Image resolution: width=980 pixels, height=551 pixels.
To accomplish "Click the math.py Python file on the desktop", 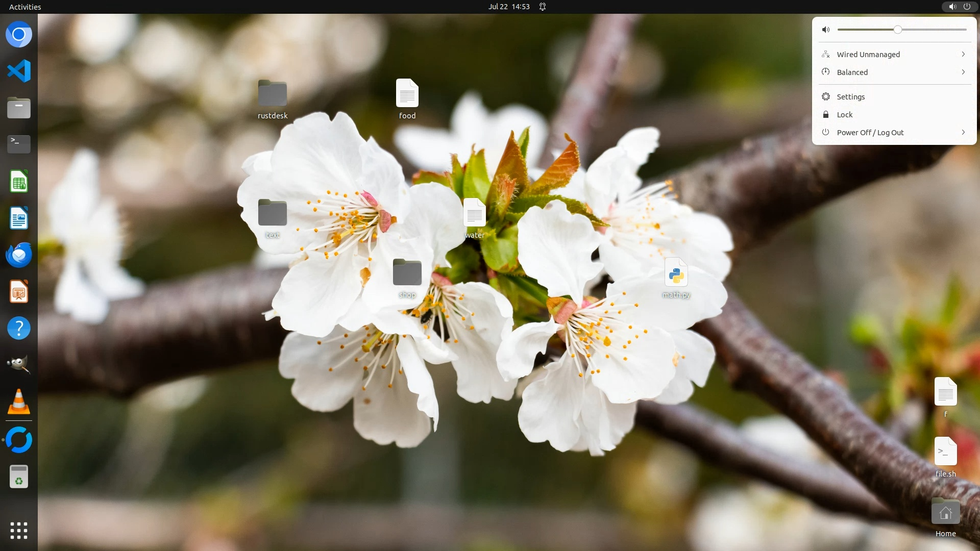I will click(676, 278).
